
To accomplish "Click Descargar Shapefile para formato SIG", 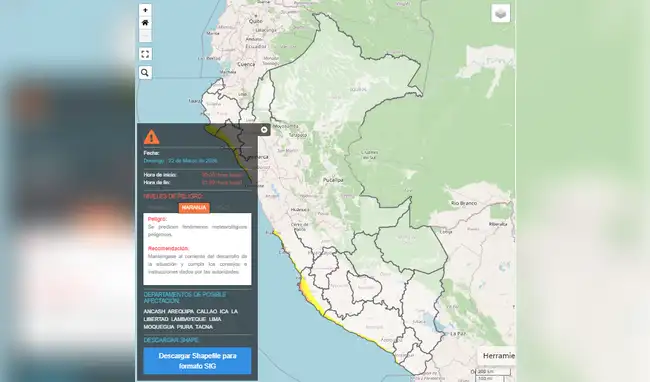I will point(197,361).
